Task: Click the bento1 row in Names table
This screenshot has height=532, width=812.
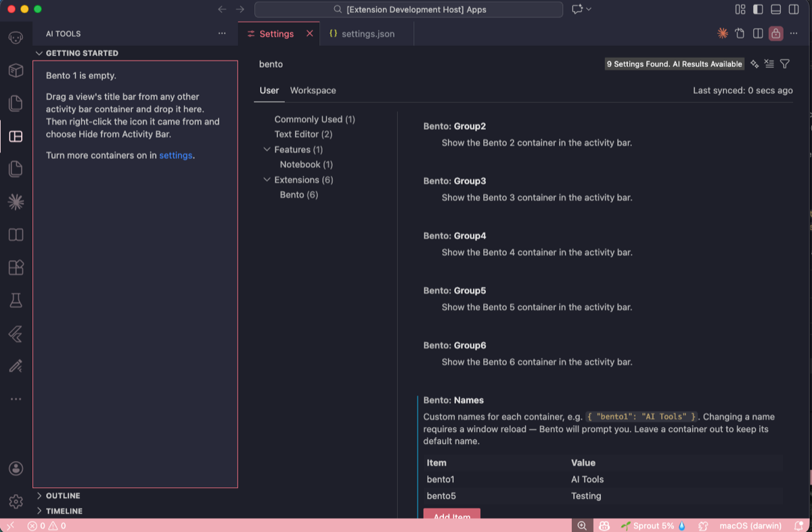Action: click(x=604, y=479)
